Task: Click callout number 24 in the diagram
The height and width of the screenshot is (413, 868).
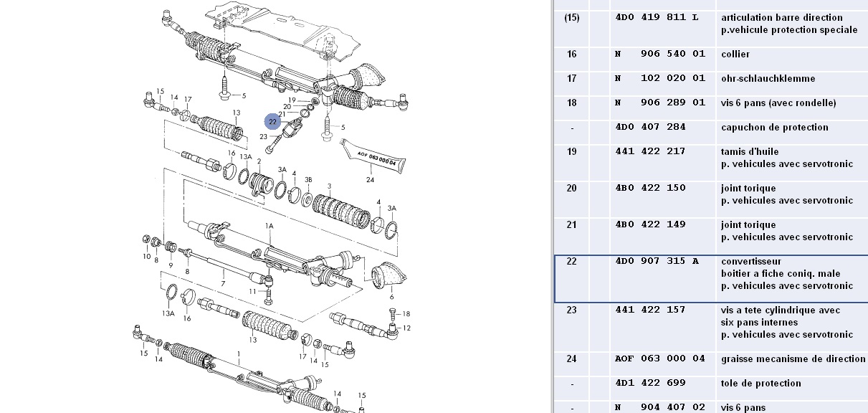Action: tap(371, 180)
